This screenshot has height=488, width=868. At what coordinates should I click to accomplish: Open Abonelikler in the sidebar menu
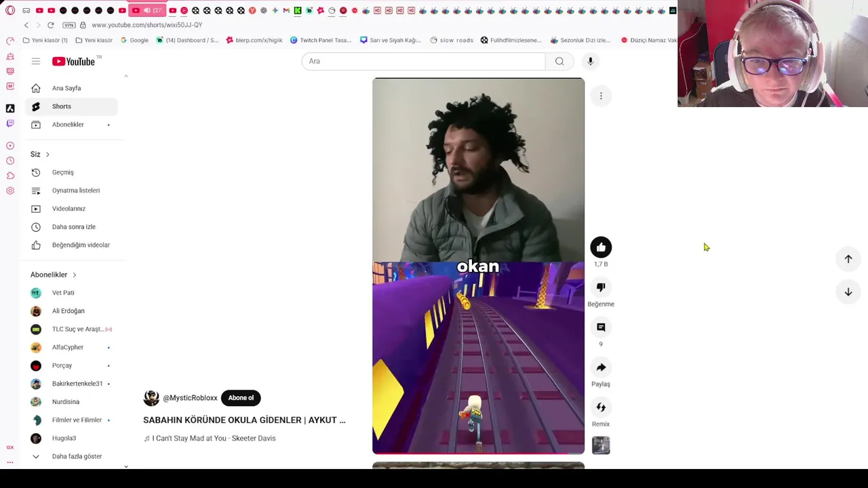(x=71, y=125)
